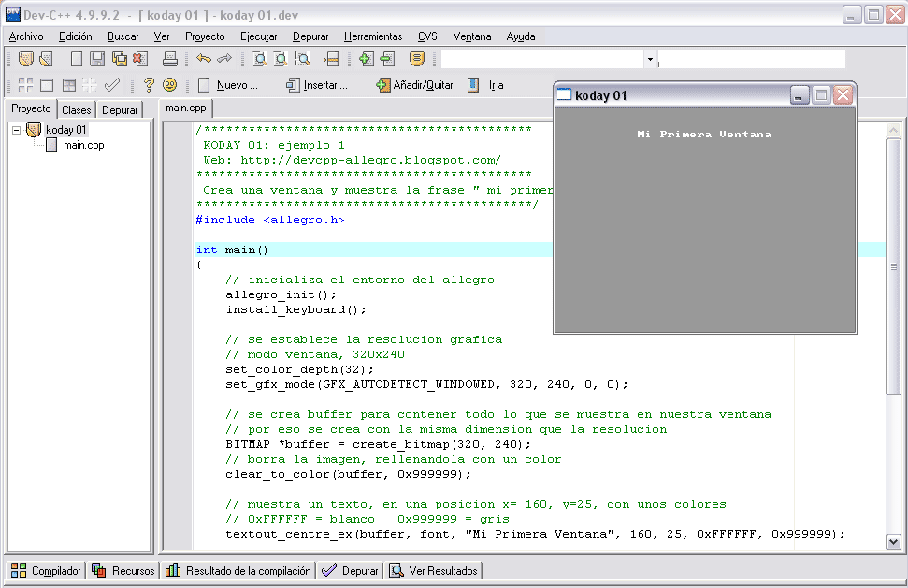Open the Ventana menu
Viewport: 908px width, 588px height.
click(472, 36)
